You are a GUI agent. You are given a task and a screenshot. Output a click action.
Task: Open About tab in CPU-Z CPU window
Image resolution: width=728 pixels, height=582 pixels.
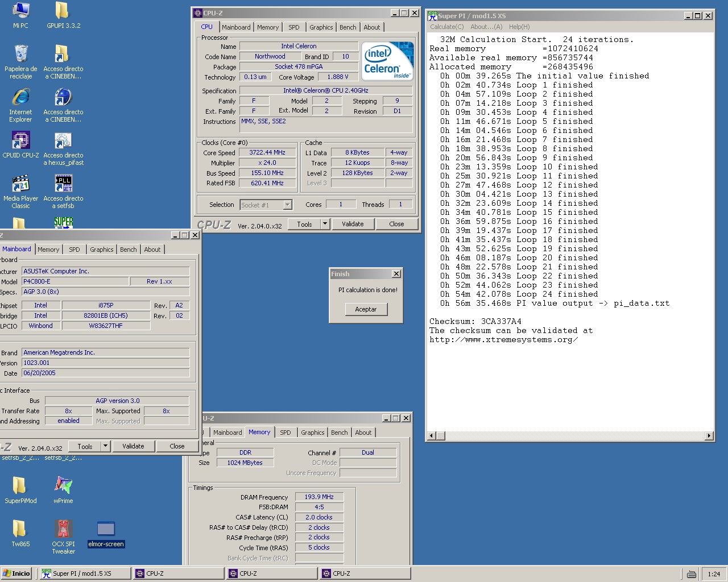(372, 27)
